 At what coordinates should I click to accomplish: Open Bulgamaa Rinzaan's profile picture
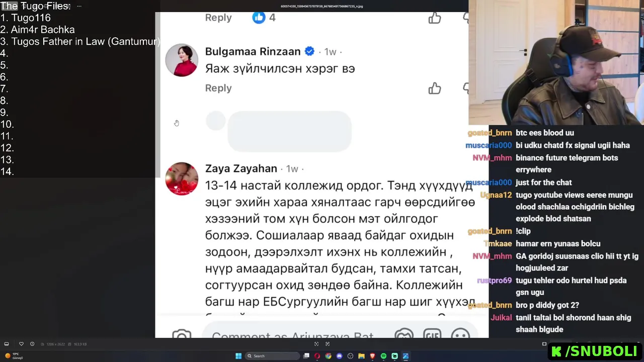click(x=182, y=60)
